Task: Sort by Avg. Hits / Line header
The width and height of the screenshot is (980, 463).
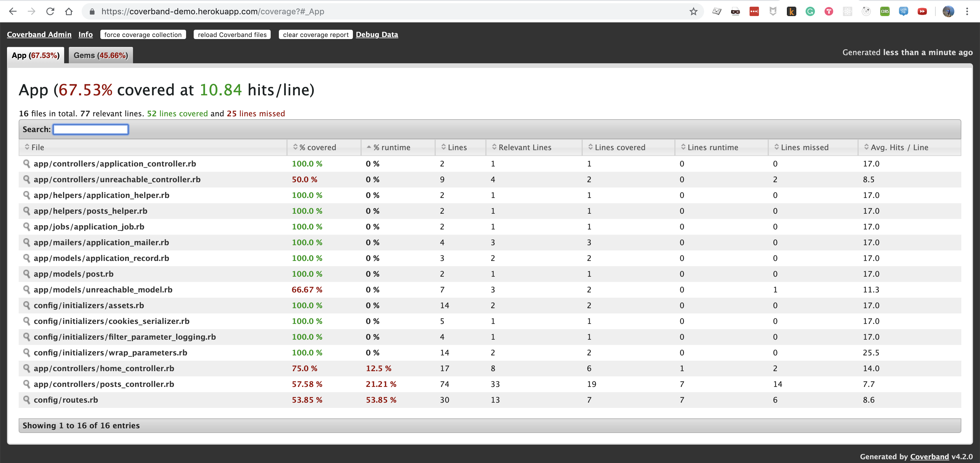Action: 899,147
